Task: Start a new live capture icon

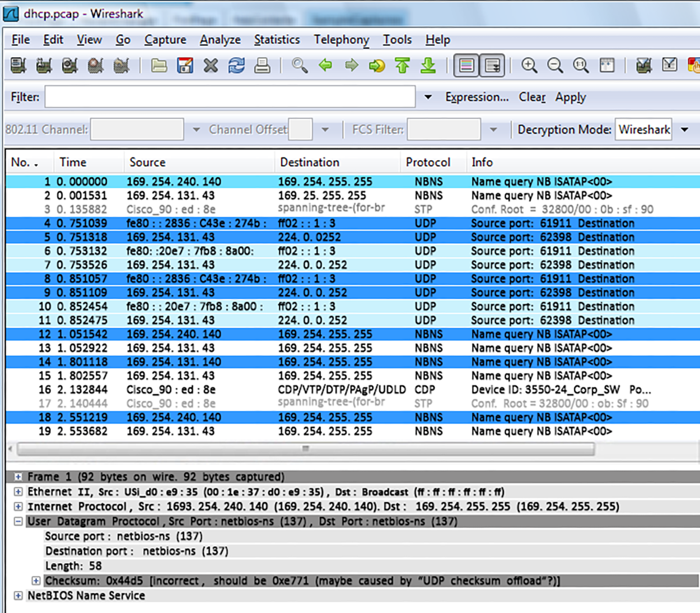Action: (69, 66)
